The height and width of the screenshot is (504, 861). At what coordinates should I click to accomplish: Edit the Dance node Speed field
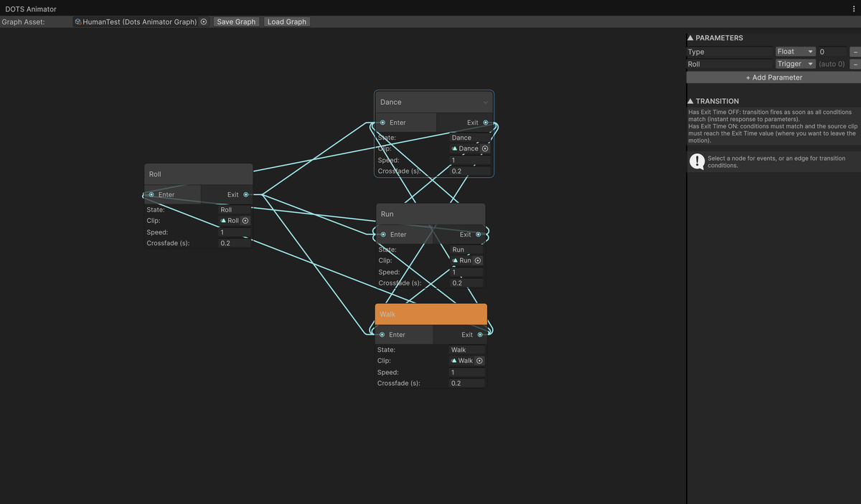pyautogui.click(x=470, y=161)
